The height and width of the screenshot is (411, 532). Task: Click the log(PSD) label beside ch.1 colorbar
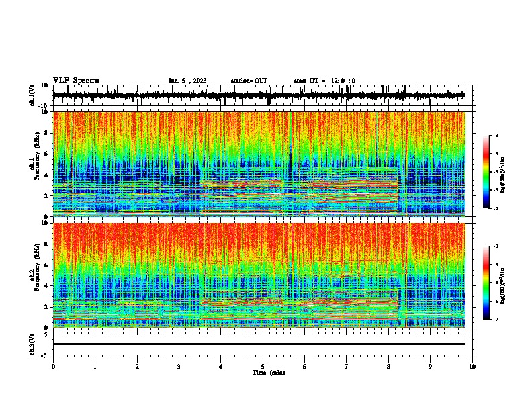point(502,175)
